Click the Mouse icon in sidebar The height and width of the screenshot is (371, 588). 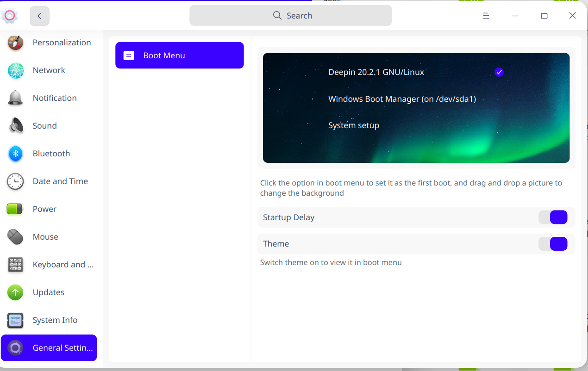click(x=15, y=237)
